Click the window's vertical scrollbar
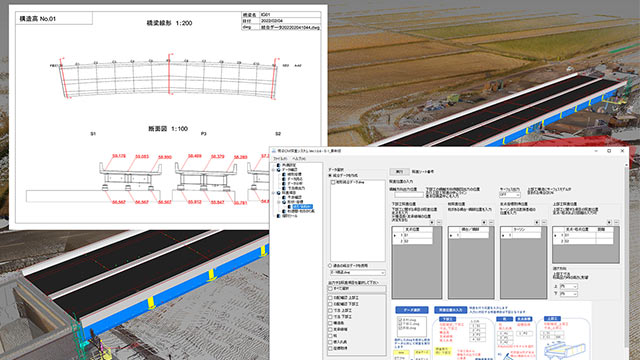 coord(627,261)
